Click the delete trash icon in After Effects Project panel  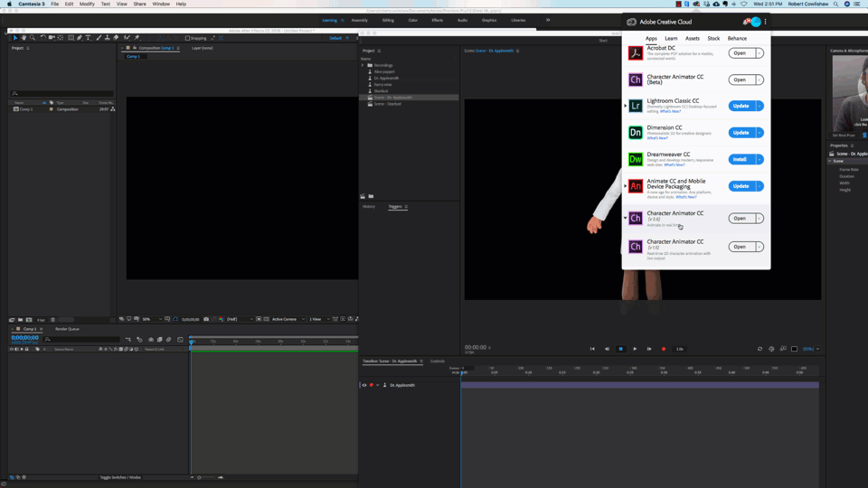pyautogui.click(x=52, y=319)
